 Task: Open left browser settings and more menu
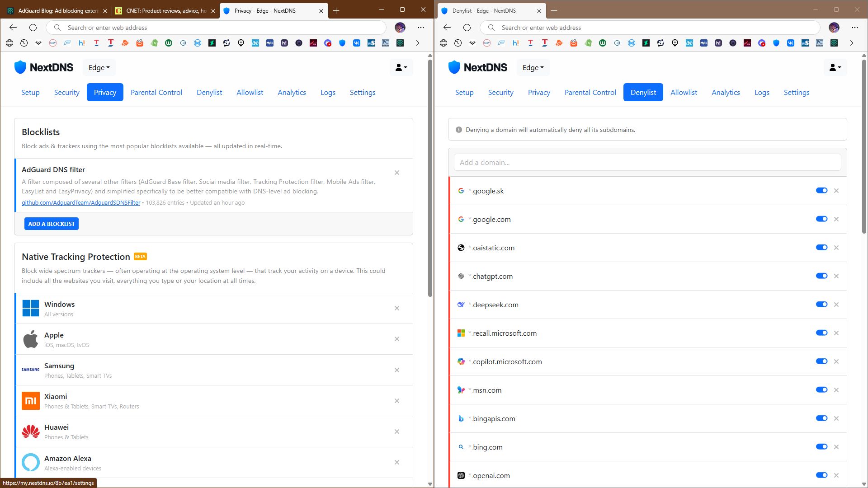420,28
